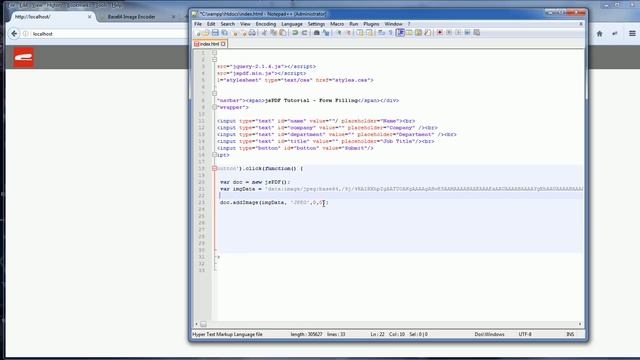This screenshot has height=360, width=640.
Task: Open the Plugins menu
Action: pyautogui.click(x=371, y=24)
